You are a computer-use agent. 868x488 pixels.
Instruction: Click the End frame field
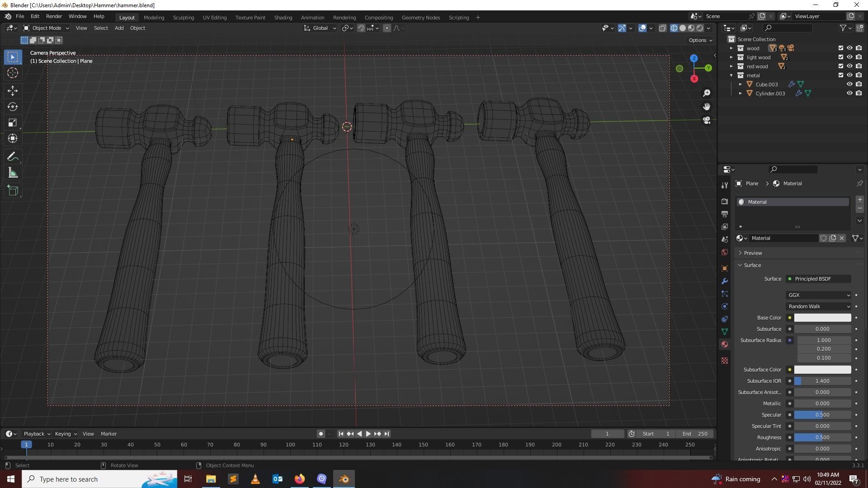[x=695, y=434]
